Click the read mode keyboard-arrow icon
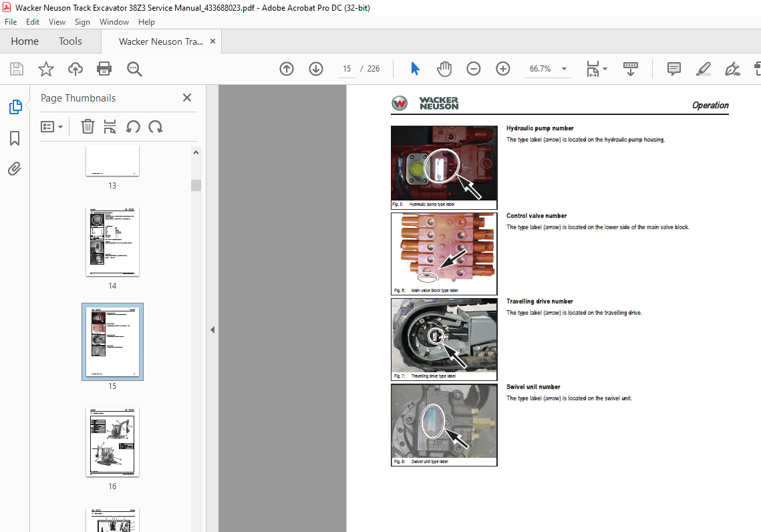761x532 pixels. coord(631,69)
